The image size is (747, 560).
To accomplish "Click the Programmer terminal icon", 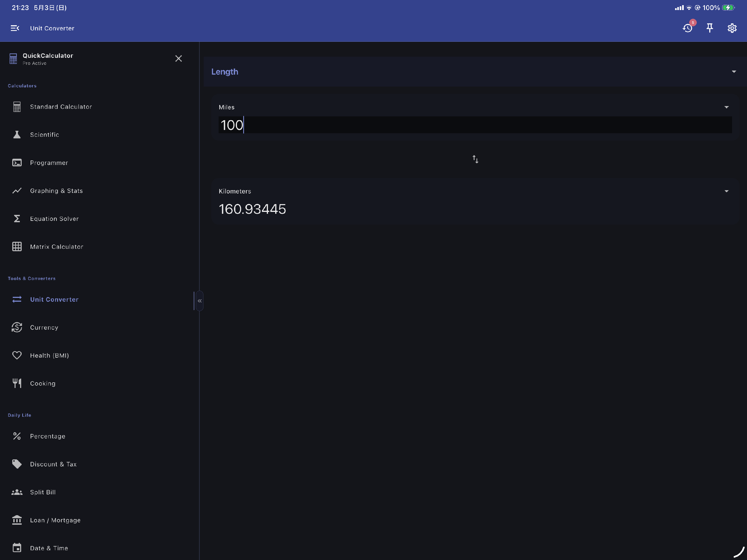I will (x=17, y=163).
